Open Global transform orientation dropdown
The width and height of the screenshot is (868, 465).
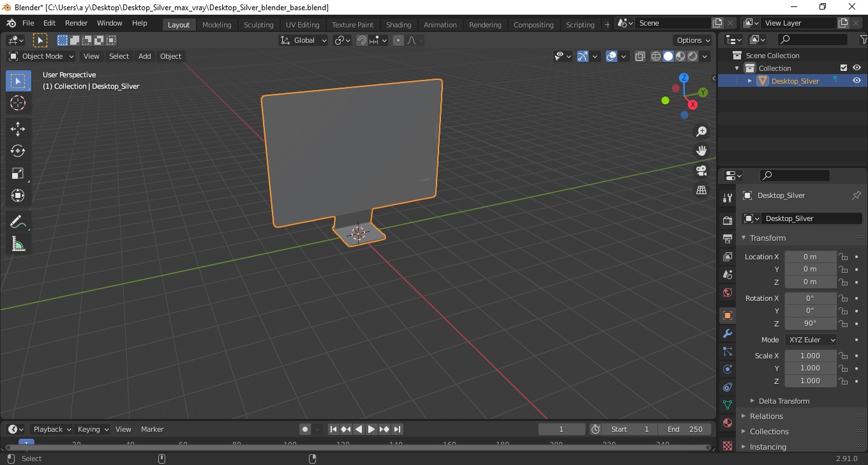[x=304, y=40]
